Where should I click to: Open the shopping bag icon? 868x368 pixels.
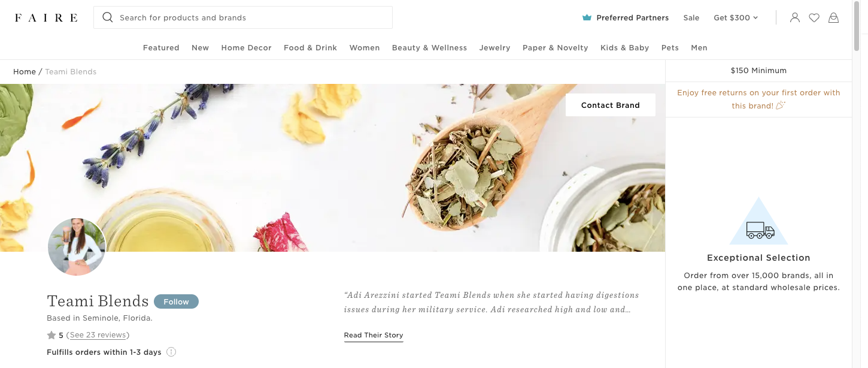tap(833, 18)
